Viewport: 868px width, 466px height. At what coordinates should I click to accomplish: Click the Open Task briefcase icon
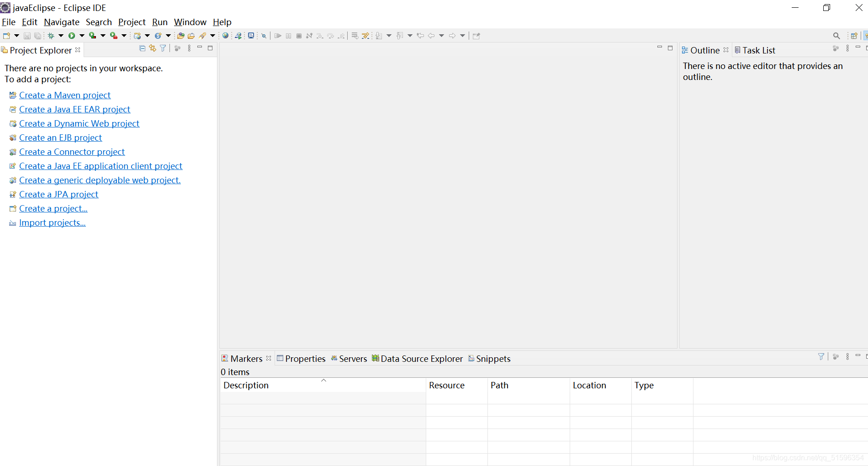[191, 36]
